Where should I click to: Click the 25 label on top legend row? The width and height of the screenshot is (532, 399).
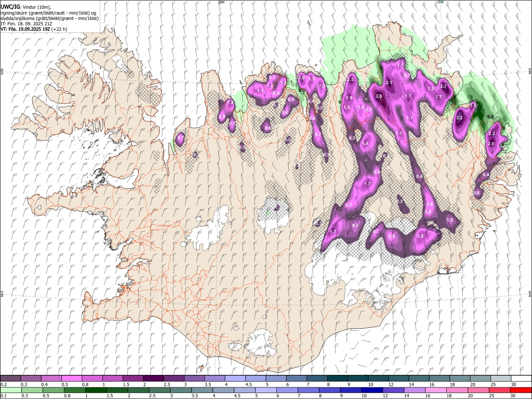[492, 384]
